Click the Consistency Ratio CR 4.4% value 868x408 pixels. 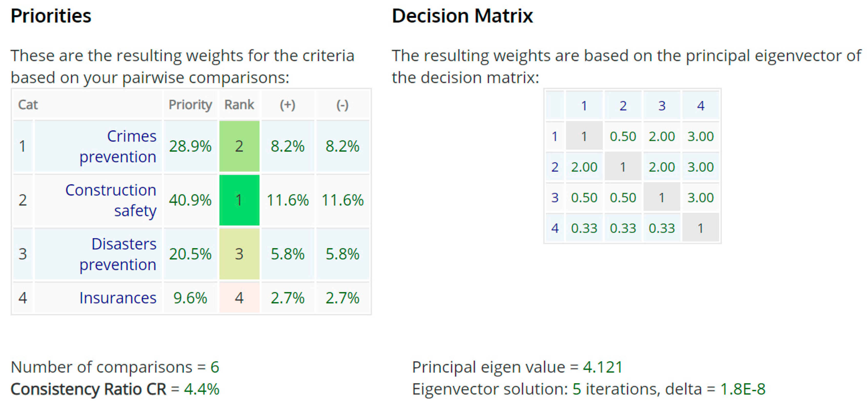pyautogui.click(x=202, y=389)
